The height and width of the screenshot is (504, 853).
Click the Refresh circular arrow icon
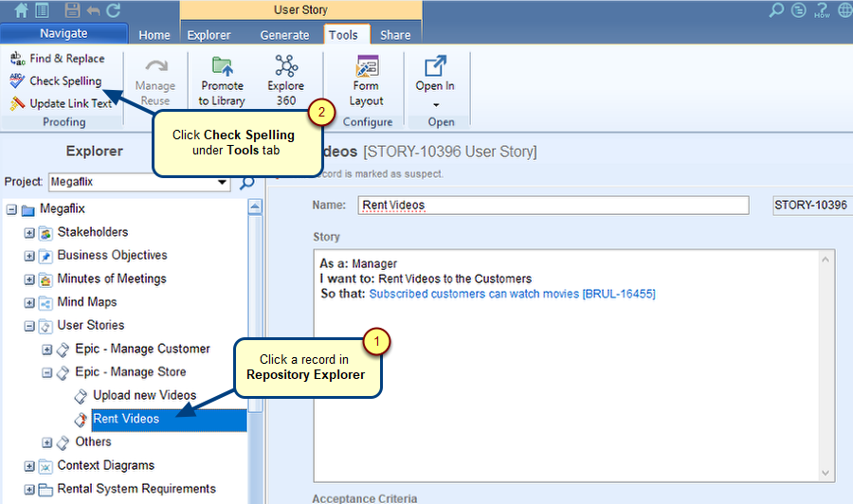[113, 10]
